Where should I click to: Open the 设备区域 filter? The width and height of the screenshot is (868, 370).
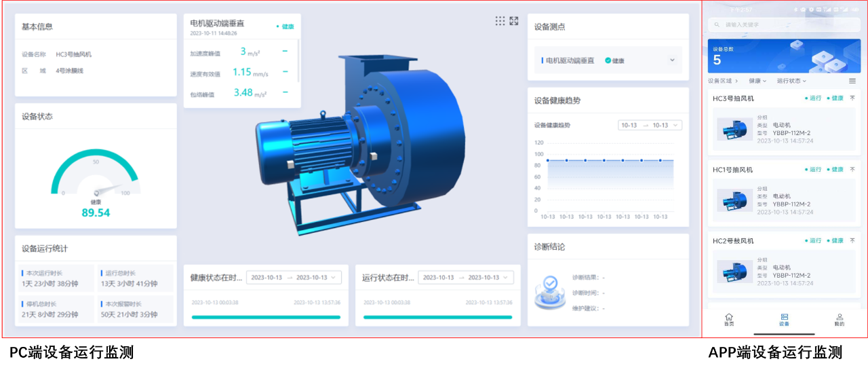pyautogui.click(x=722, y=81)
